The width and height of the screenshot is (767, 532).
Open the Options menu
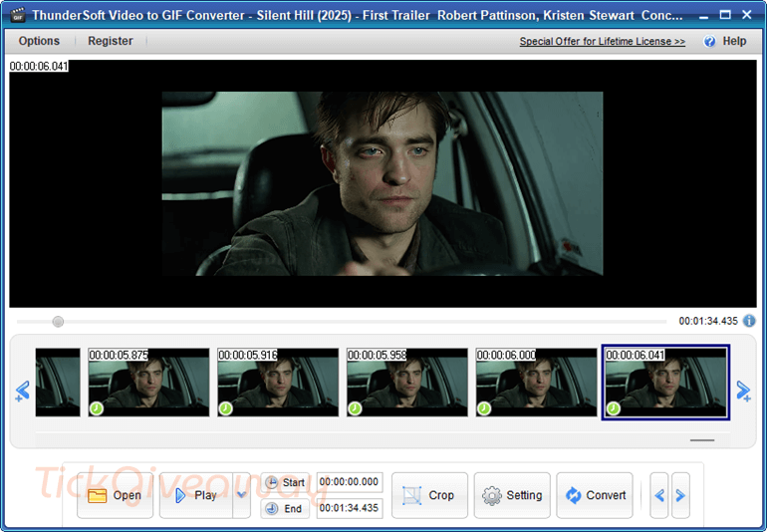39,41
